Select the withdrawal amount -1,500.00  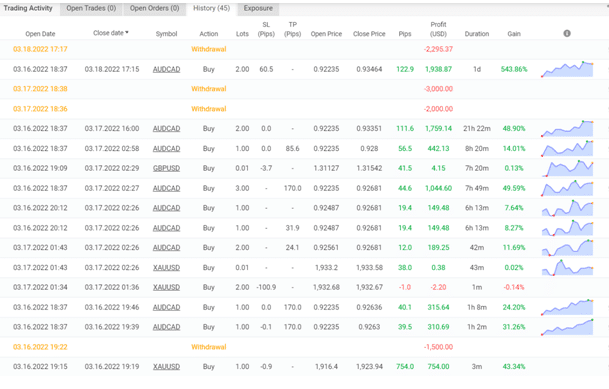coord(438,347)
